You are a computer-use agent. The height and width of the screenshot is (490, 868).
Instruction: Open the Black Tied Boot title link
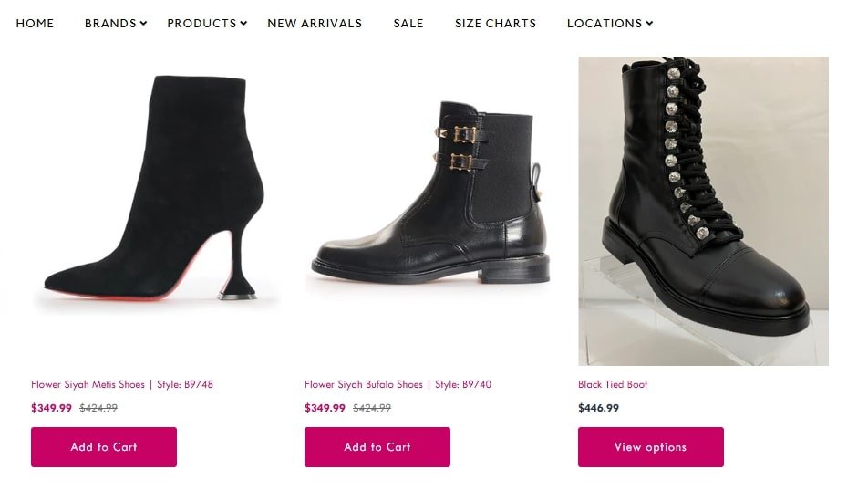click(613, 384)
